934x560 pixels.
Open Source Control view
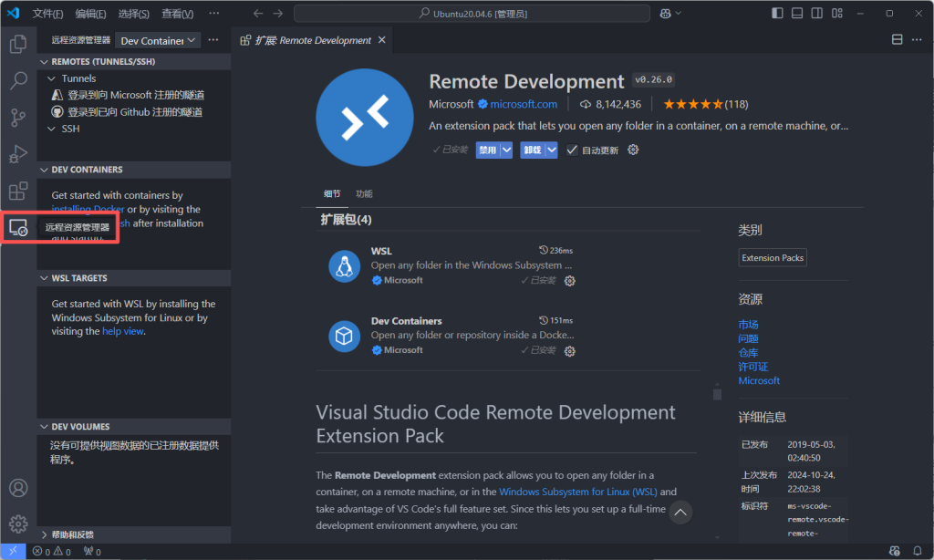coord(17,118)
